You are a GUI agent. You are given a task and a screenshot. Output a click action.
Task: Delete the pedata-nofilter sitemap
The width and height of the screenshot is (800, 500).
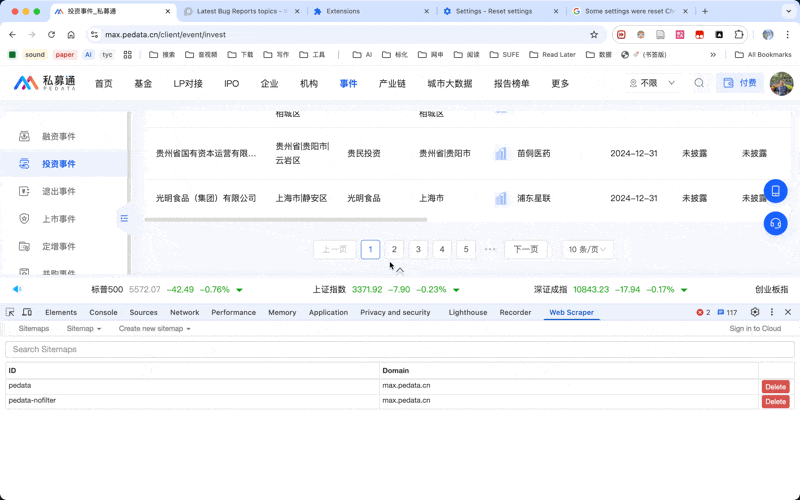pos(775,401)
